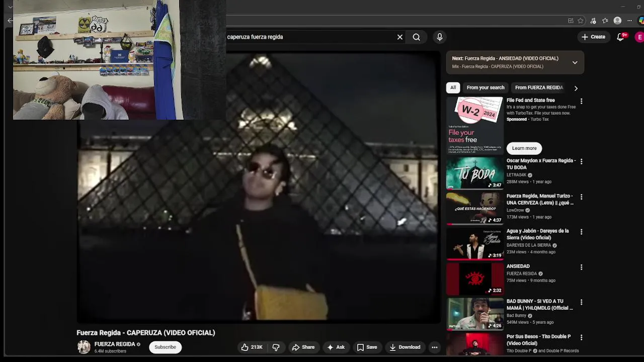The height and width of the screenshot is (362, 644).
Task: Open YouTube notifications bell
Action: point(621,37)
